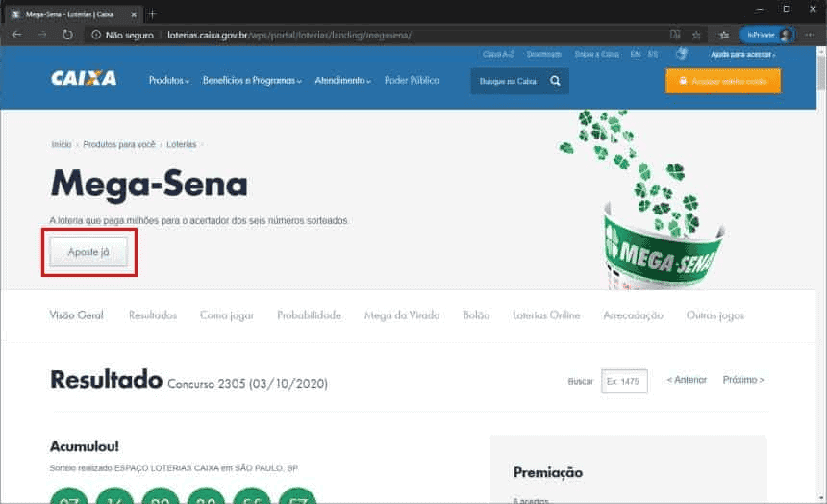
Task: Open the InPrivate profile badge
Action: (768, 35)
